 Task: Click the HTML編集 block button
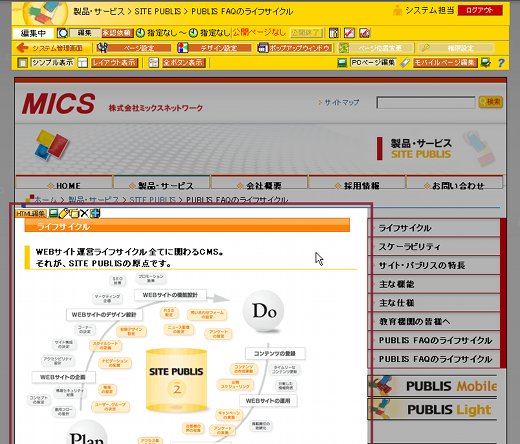point(31,214)
